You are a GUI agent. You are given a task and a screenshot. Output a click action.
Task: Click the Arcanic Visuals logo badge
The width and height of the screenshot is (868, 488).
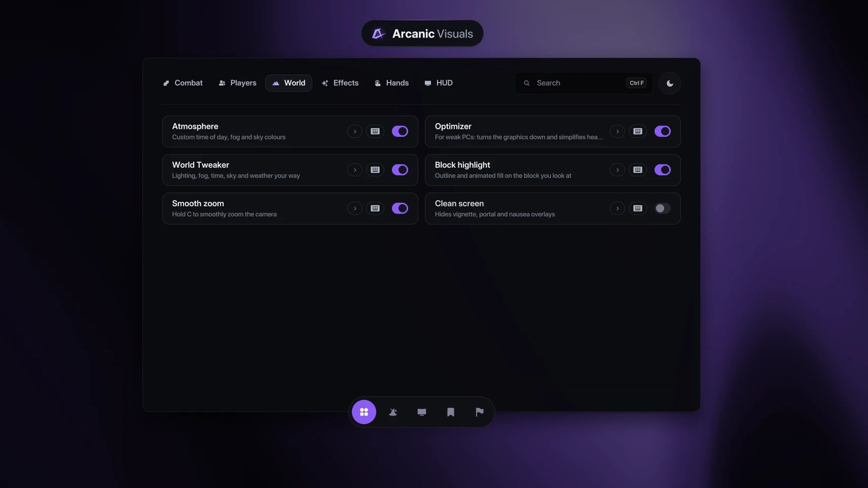(x=422, y=34)
